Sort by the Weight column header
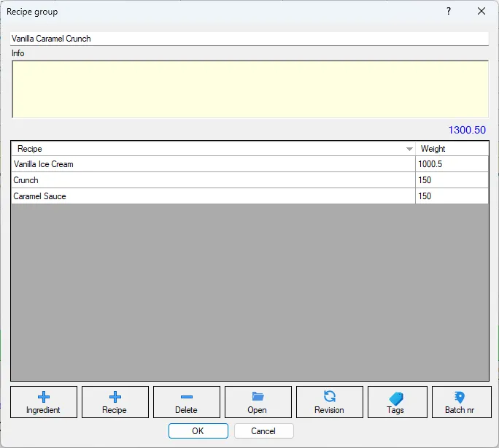 click(452, 149)
